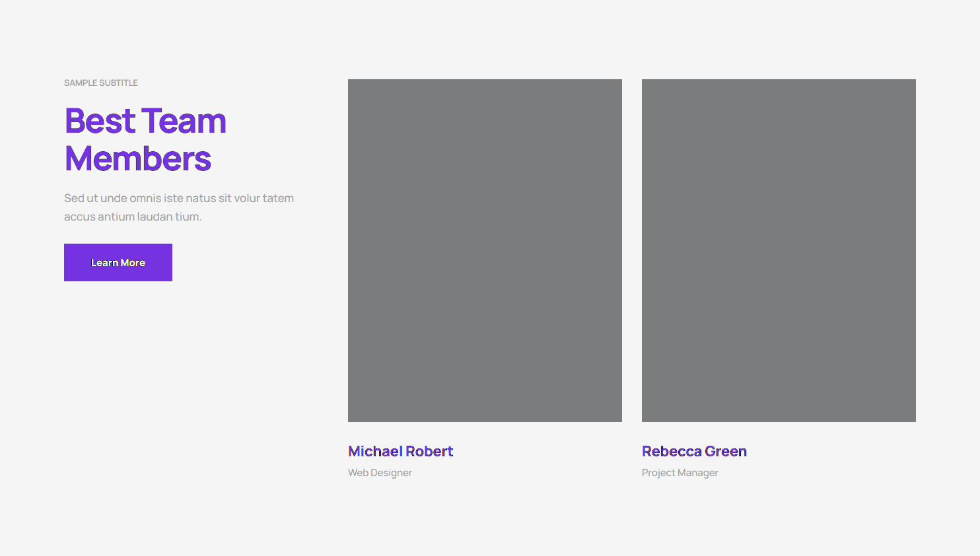Select the photo placeholder above Michael Robert
Screen dimensions: 980x556
click(x=485, y=250)
